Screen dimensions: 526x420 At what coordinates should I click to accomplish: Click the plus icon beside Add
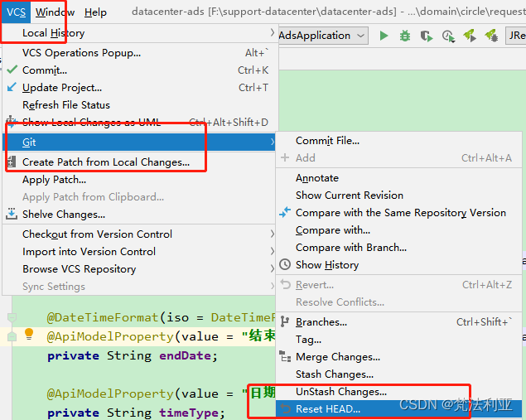pos(285,157)
